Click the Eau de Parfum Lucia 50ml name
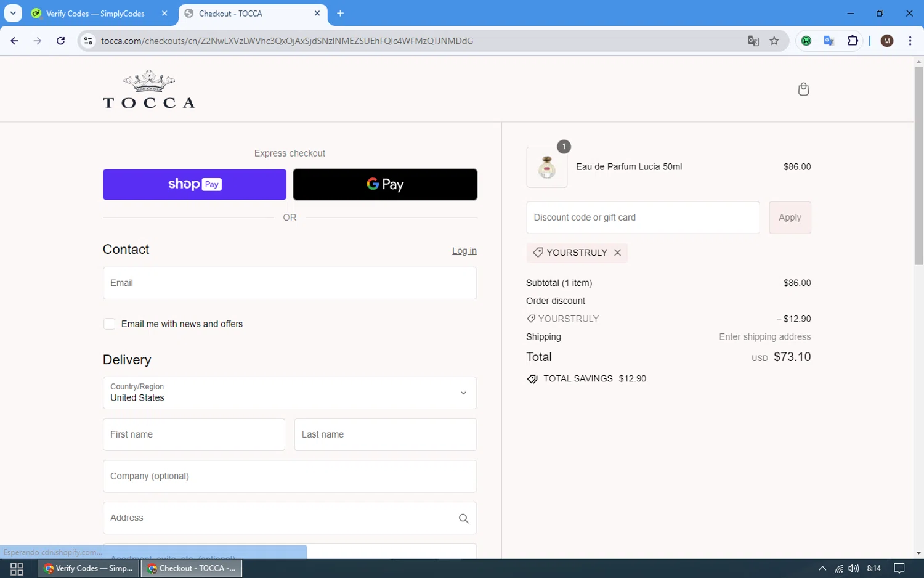Screen dimensions: 924x578 pyautogui.click(x=629, y=167)
